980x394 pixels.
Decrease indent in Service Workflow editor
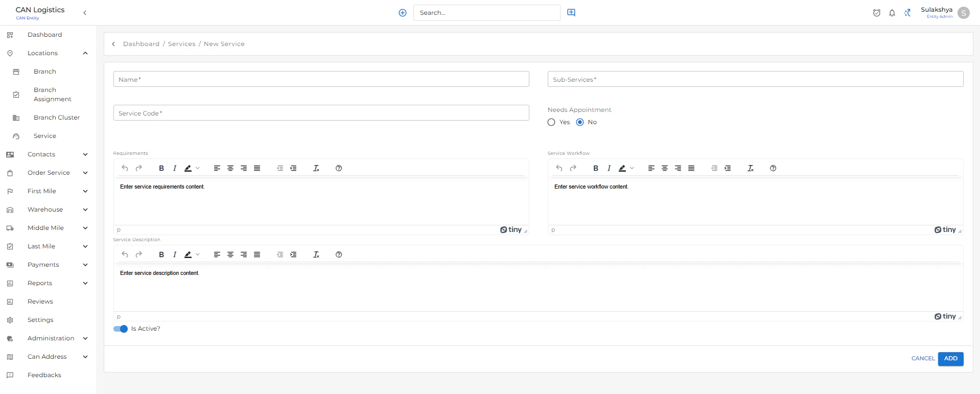[714, 168]
